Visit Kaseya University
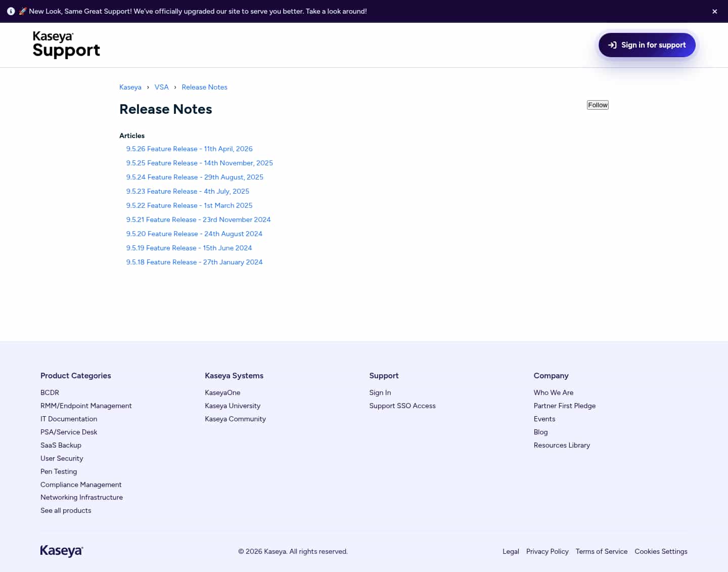This screenshot has height=572, width=728. 233,406
